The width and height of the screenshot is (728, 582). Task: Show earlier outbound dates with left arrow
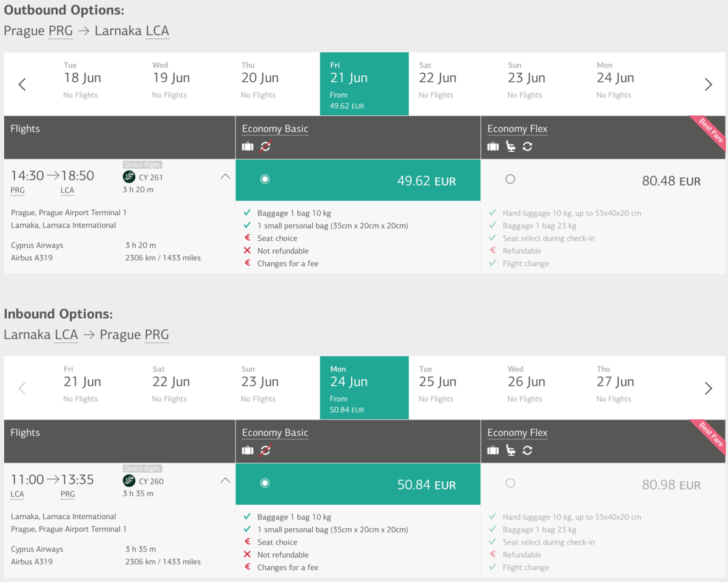[x=22, y=84]
